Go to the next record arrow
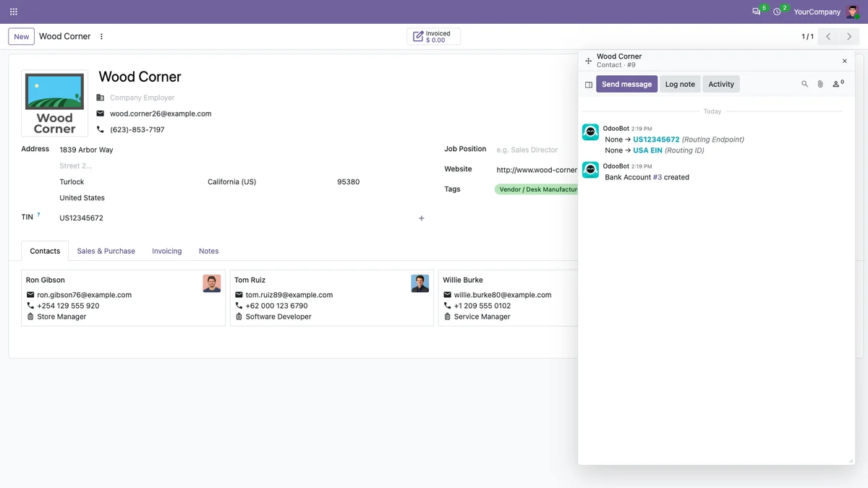The image size is (868, 488). (x=849, y=36)
